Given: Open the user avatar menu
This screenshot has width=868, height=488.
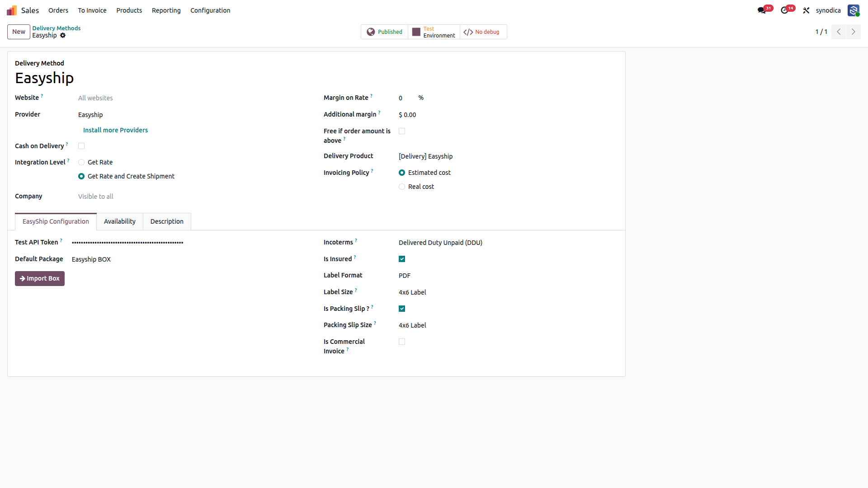Looking at the screenshot, I should tap(854, 10).
